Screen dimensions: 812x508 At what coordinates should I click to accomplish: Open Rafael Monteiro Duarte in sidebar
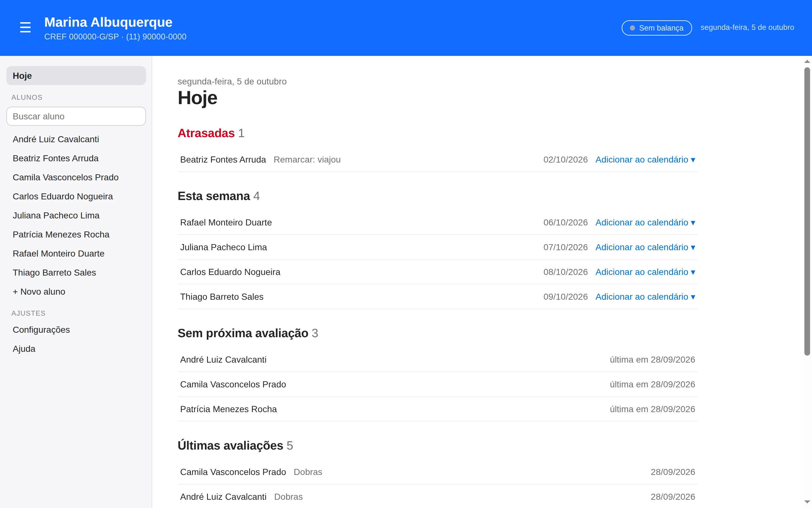coord(76,253)
